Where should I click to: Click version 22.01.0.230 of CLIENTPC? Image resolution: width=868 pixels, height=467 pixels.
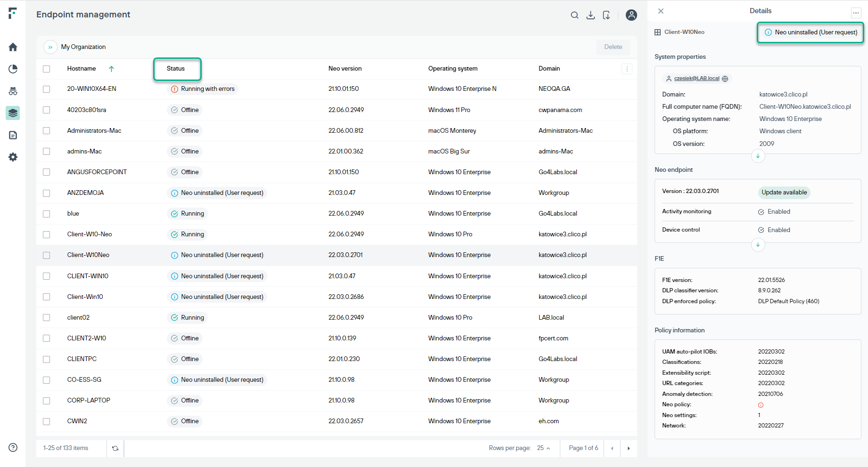click(344, 359)
